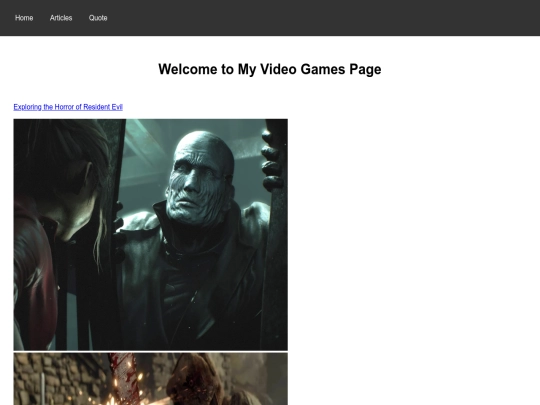Open the Home navigation link
Screen dimensions: 540x405
(x=24, y=18)
